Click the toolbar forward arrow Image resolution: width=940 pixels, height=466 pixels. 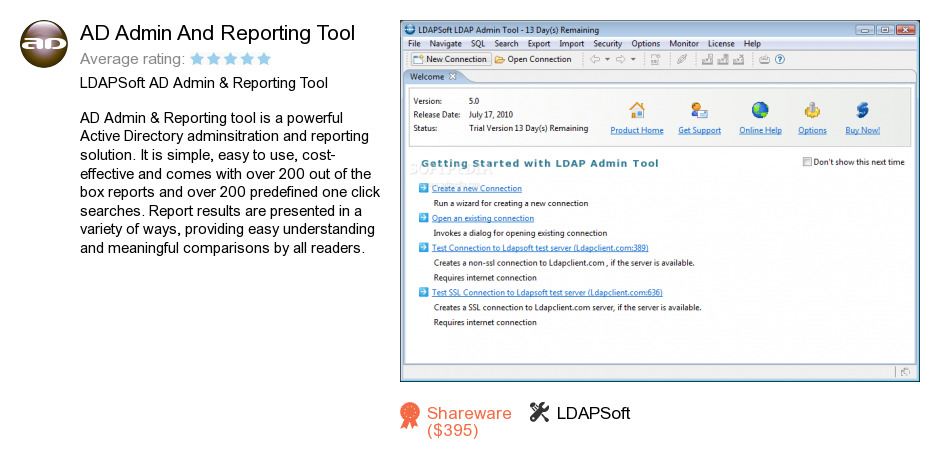(x=620, y=59)
